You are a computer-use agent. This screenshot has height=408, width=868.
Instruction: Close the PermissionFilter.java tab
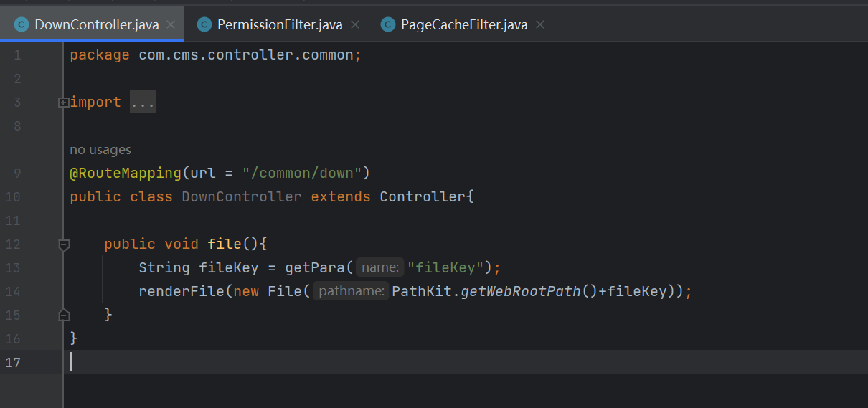354,24
